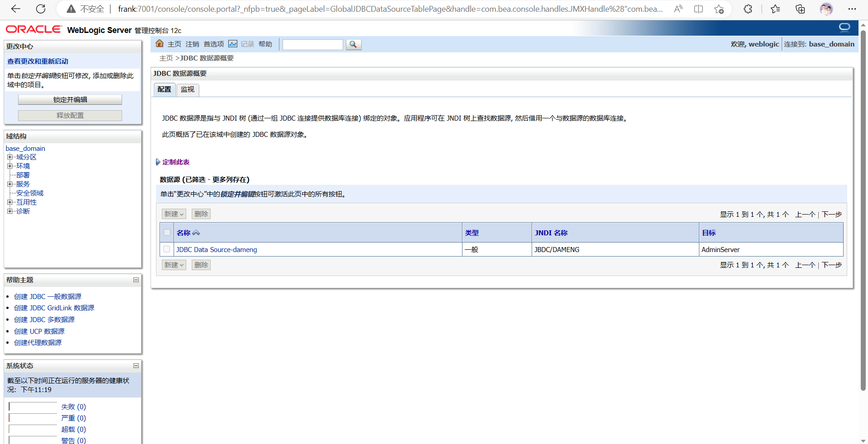Open the lower 新建 dropdown button
This screenshot has height=444, width=868.
pos(174,265)
